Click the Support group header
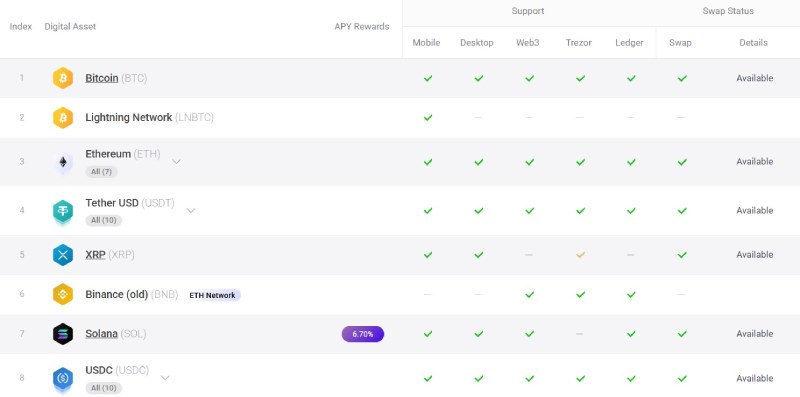The image size is (800, 397). click(528, 11)
